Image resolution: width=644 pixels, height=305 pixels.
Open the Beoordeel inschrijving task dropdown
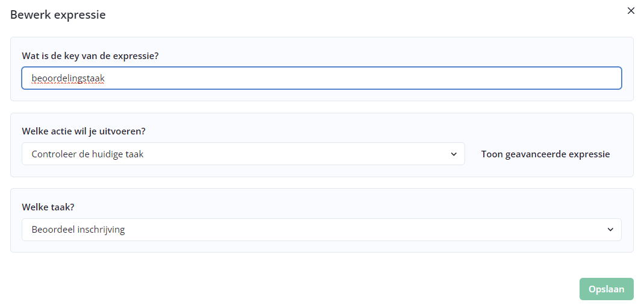click(x=321, y=230)
